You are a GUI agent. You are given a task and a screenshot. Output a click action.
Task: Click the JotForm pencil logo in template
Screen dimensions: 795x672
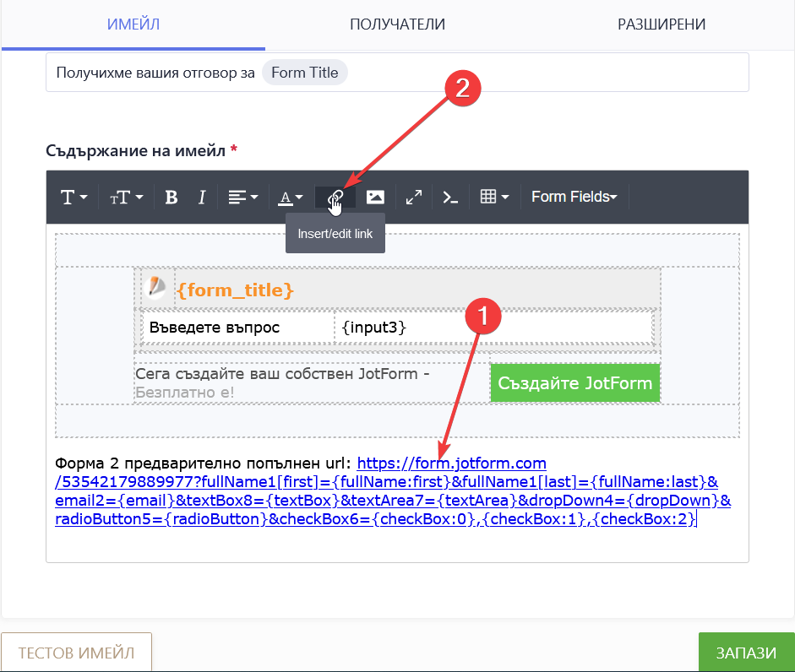click(x=155, y=287)
